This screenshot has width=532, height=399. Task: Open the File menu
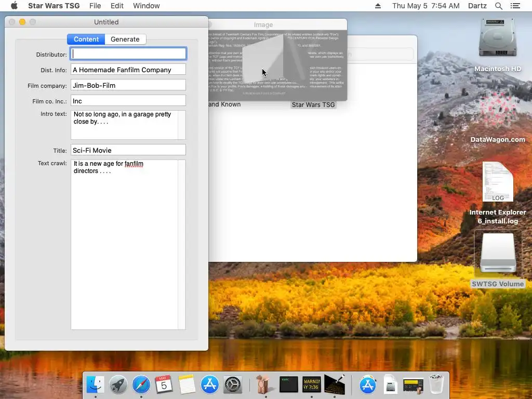95,6
